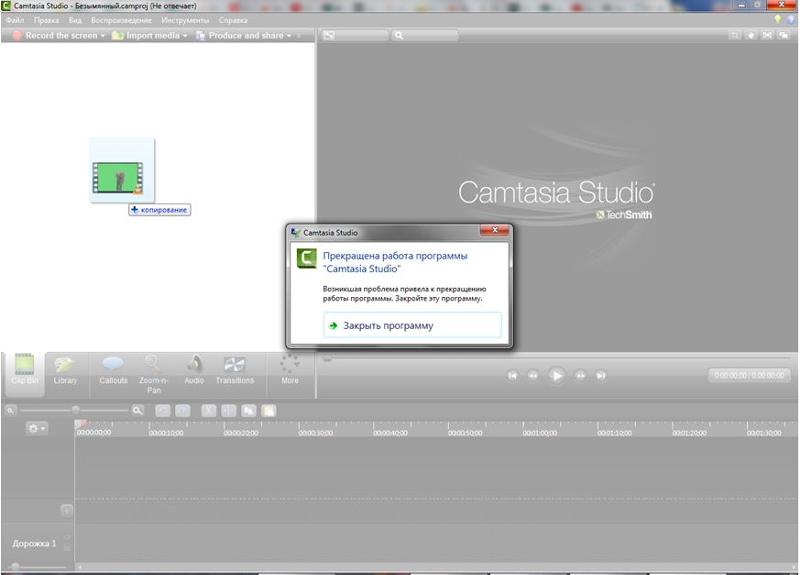Open the Library tab

(65, 371)
